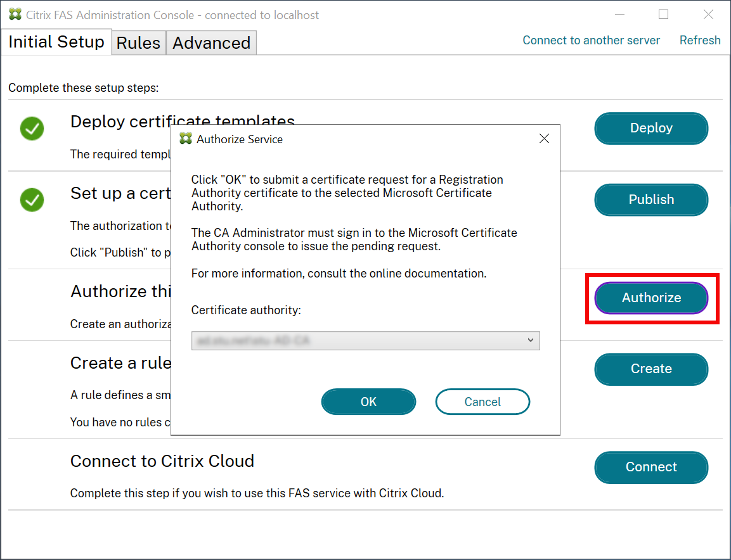Screen dimensions: 731x560
Task: Click the Citrix FAS icon in main title bar
Action: click(x=15, y=15)
